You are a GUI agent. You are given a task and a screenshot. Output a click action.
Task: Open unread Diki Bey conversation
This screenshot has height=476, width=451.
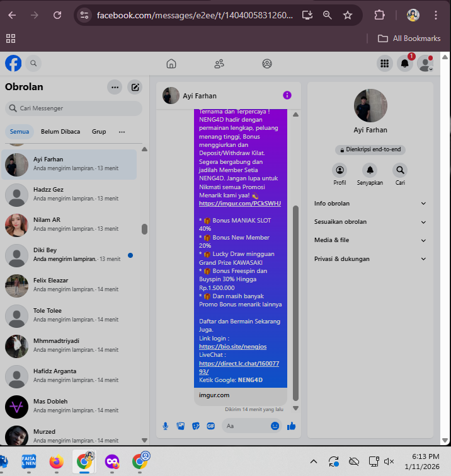pyautogui.click(x=69, y=255)
